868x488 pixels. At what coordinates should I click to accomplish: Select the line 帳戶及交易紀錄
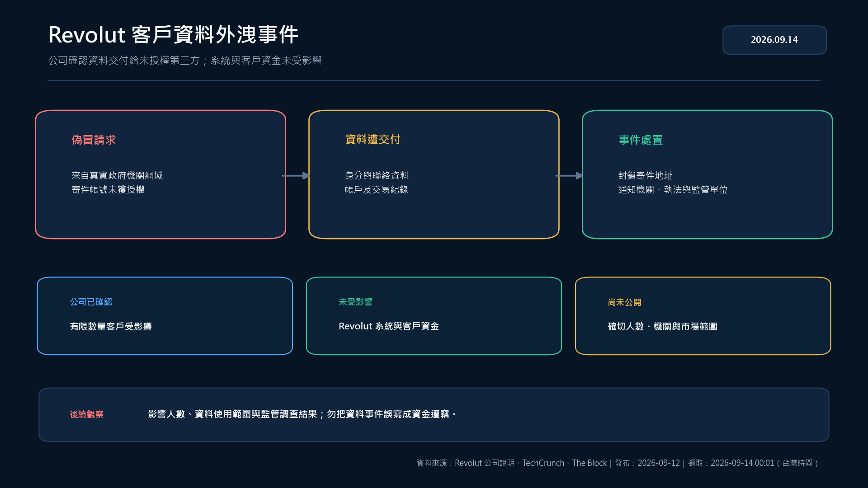click(377, 189)
